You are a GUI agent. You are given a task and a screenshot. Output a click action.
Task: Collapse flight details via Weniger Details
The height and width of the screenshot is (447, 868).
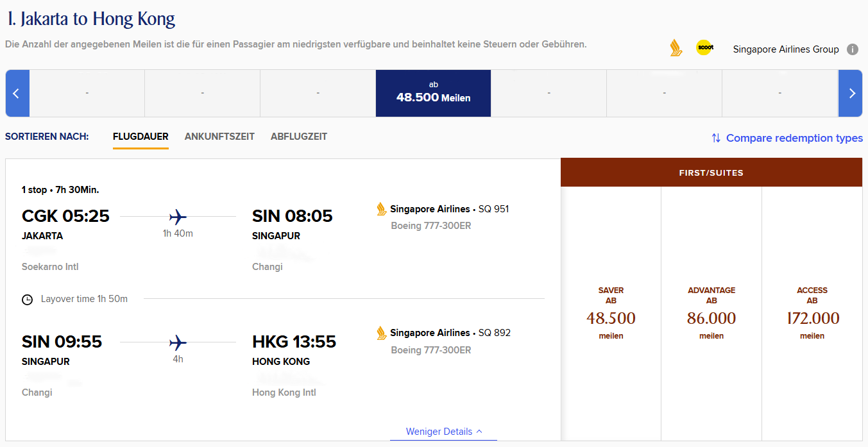(x=443, y=431)
